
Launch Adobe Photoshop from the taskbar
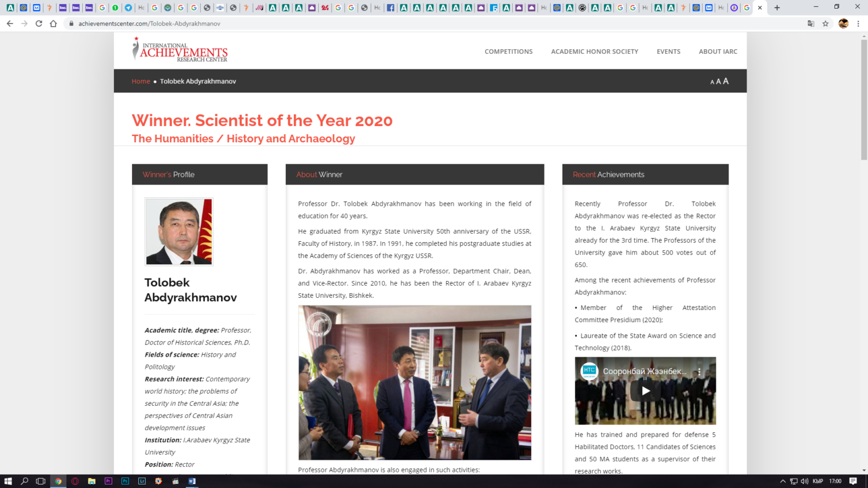tap(125, 481)
